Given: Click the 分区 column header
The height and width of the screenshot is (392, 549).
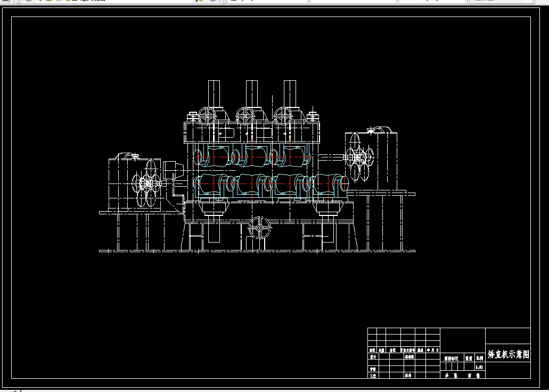Looking at the screenshot, I should click(393, 350).
